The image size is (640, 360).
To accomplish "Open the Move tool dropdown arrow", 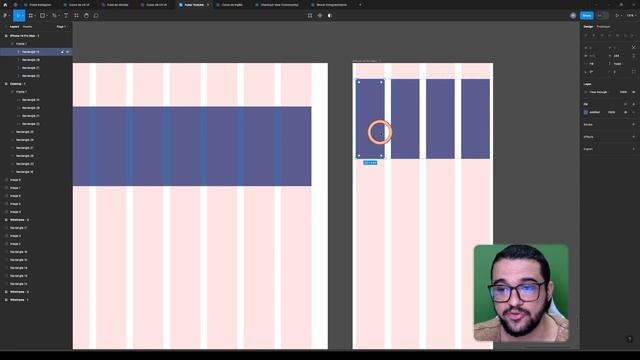I will point(23,16).
